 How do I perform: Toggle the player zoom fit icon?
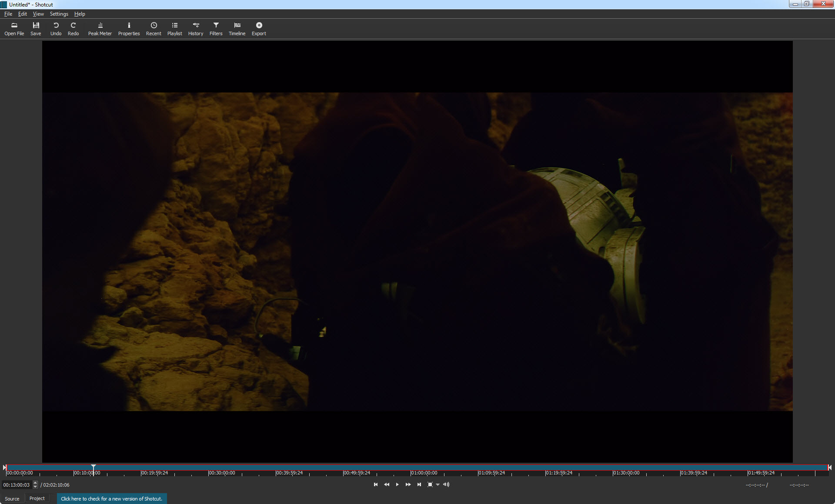[x=430, y=484]
